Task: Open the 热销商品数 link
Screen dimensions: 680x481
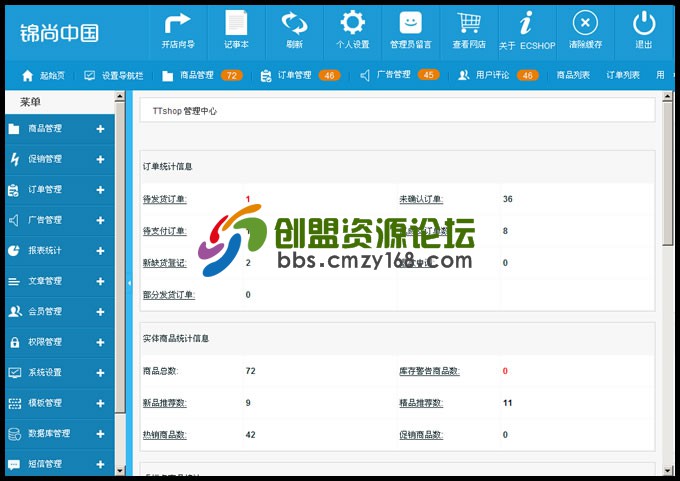Action: coord(164,435)
